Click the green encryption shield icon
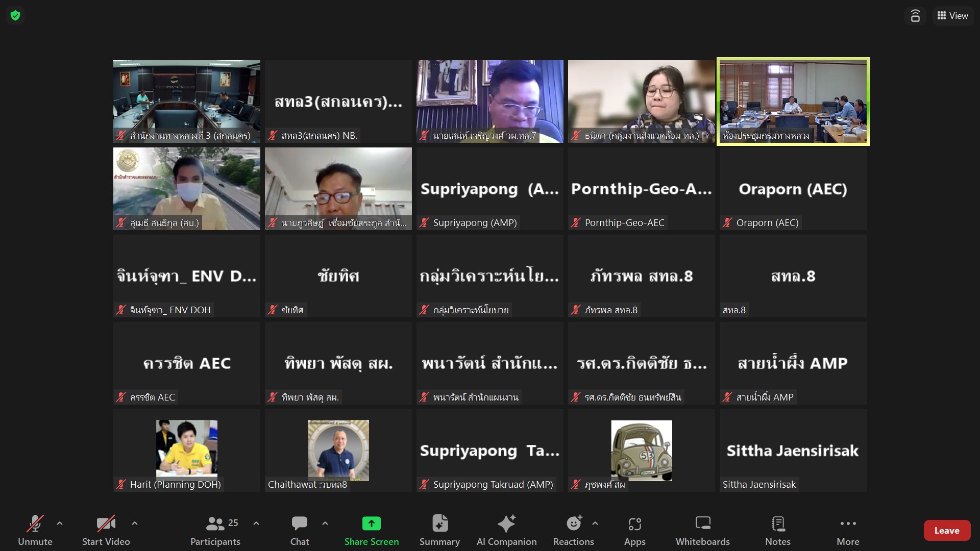This screenshot has width=980, height=551. pos(15,15)
